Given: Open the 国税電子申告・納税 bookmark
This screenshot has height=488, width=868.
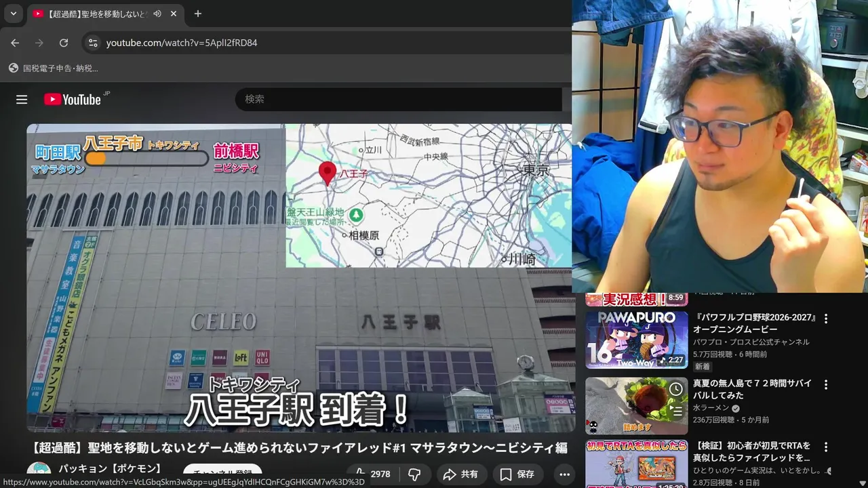Looking at the screenshot, I should (x=53, y=68).
